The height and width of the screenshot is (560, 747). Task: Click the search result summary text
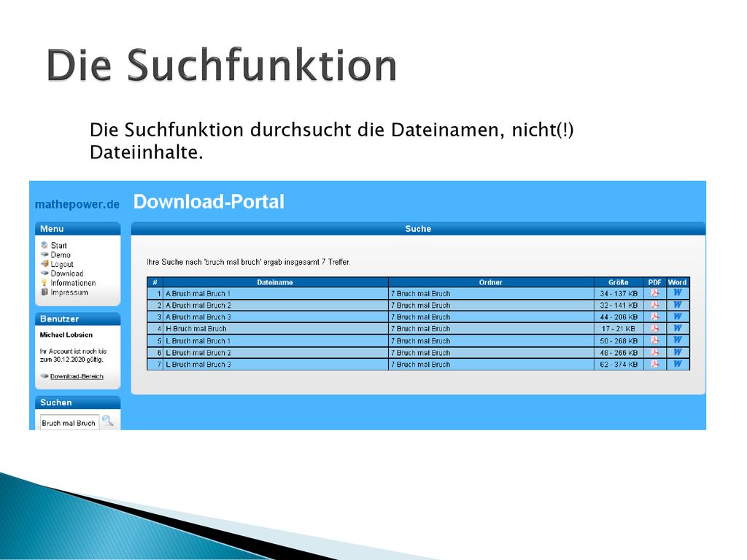click(x=248, y=262)
